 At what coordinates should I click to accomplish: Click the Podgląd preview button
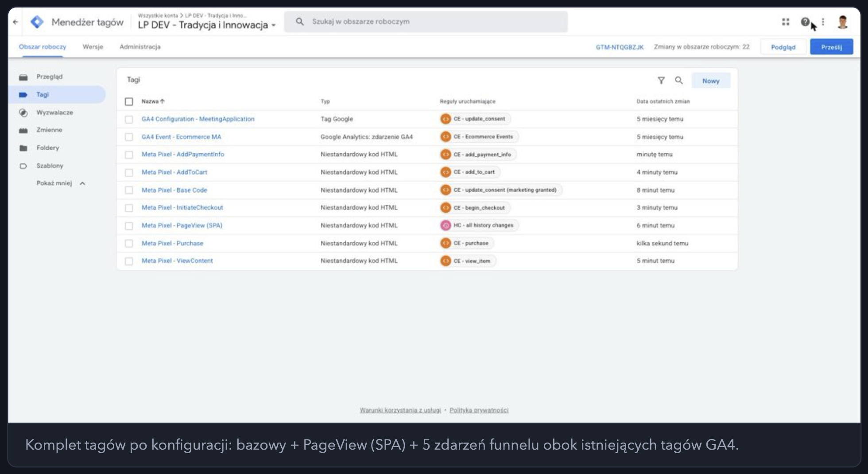(783, 47)
